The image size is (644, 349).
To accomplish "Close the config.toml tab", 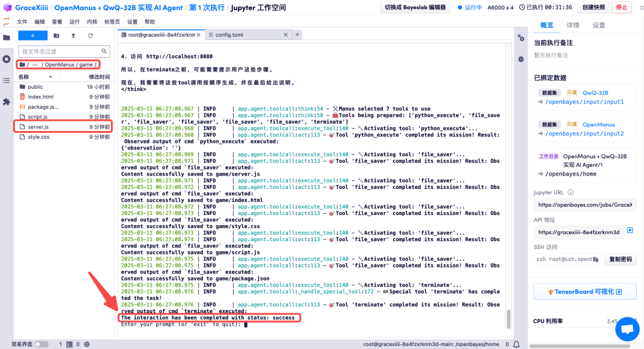I will click(286, 35).
